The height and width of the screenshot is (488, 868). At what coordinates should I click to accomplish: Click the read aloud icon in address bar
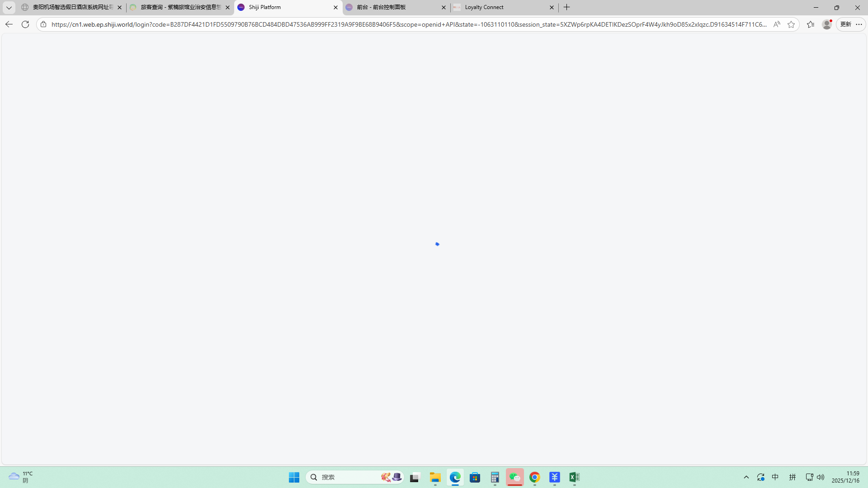point(777,24)
